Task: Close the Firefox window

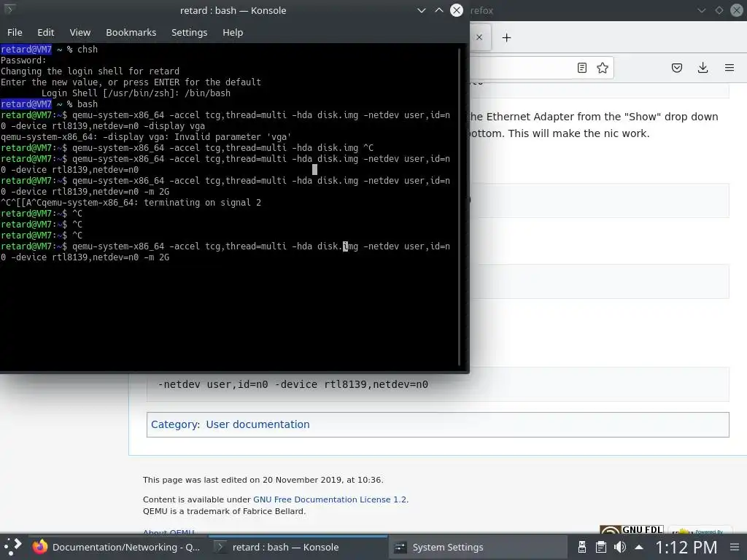Action: click(737, 10)
